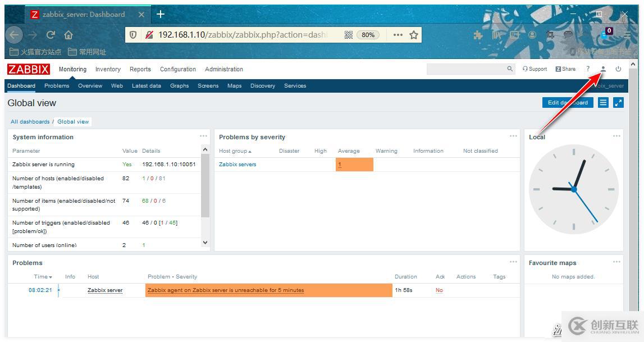Open the Maps submenu tab

(235, 86)
